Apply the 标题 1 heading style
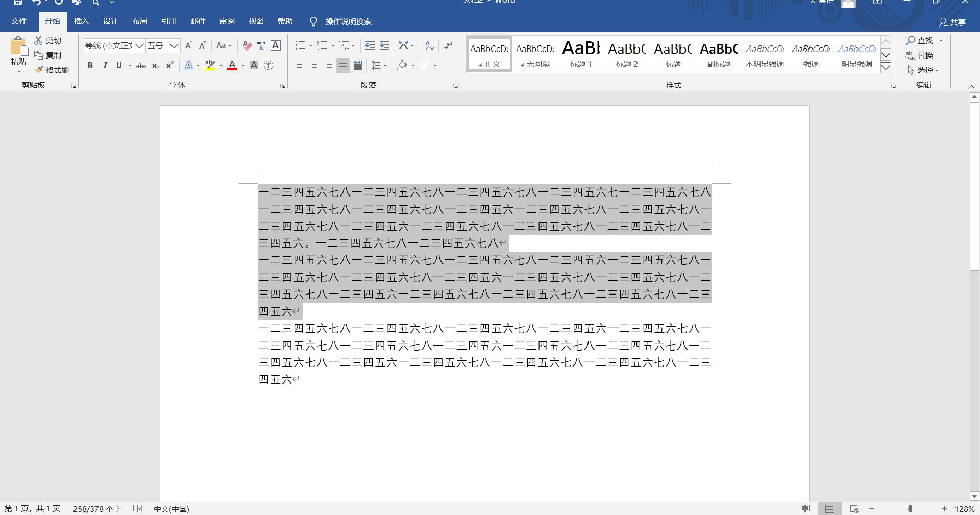 [581, 54]
